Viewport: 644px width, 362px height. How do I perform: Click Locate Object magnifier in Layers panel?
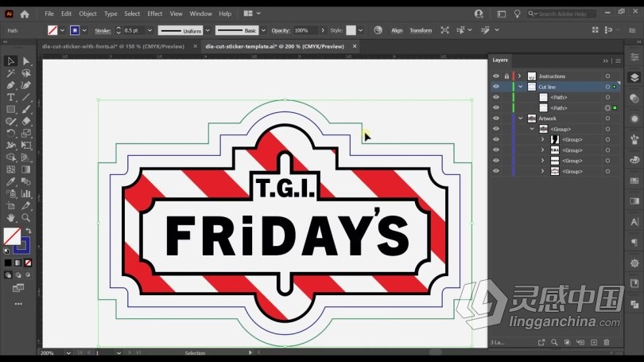(x=554, y=342)
